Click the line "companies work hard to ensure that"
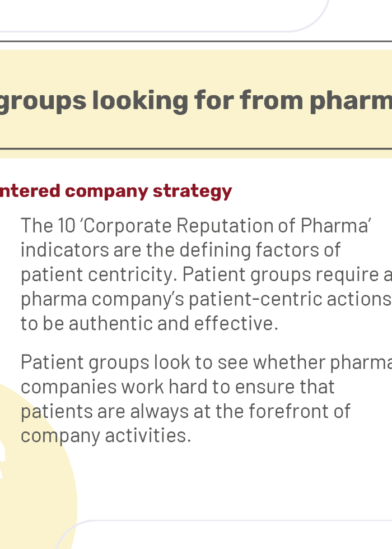Screen dimensions: 392x549 tap(178, 387)
